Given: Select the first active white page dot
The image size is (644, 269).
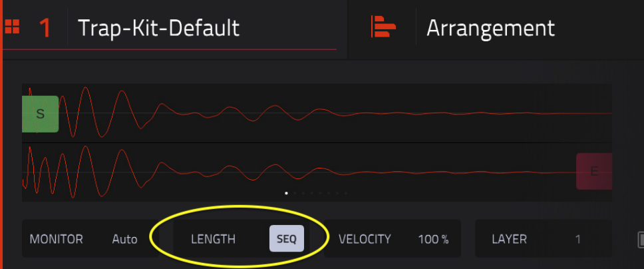Looking at the screenshot, I should click(x=286, y=192).
